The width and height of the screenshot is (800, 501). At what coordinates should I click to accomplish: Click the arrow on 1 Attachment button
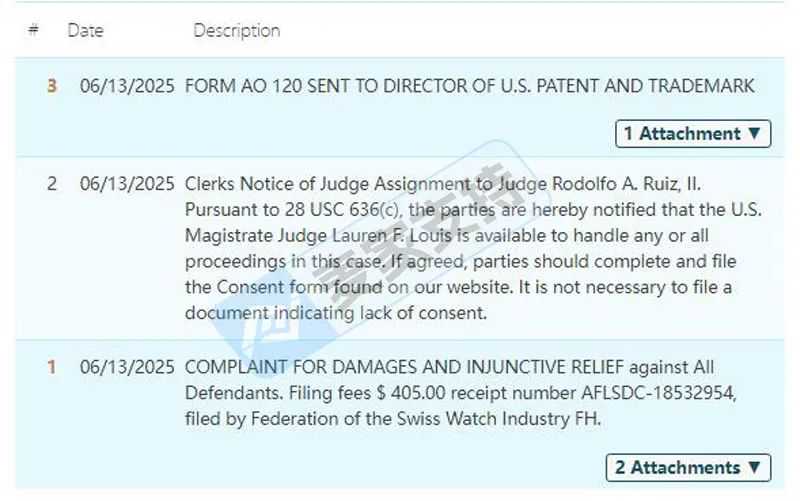coord(755,133)
